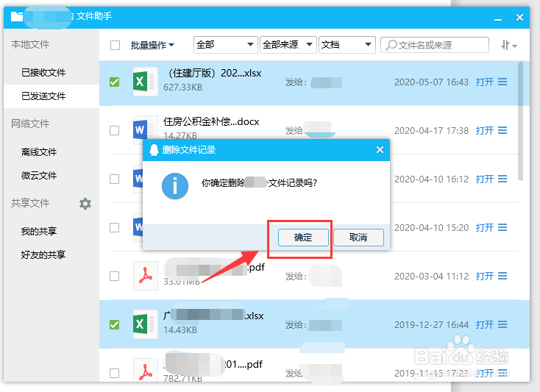Viewport: 540px width, 392px height.
Task: Show more options for 2020-05-07 16:43 file
Action: [x=502, y=82]
